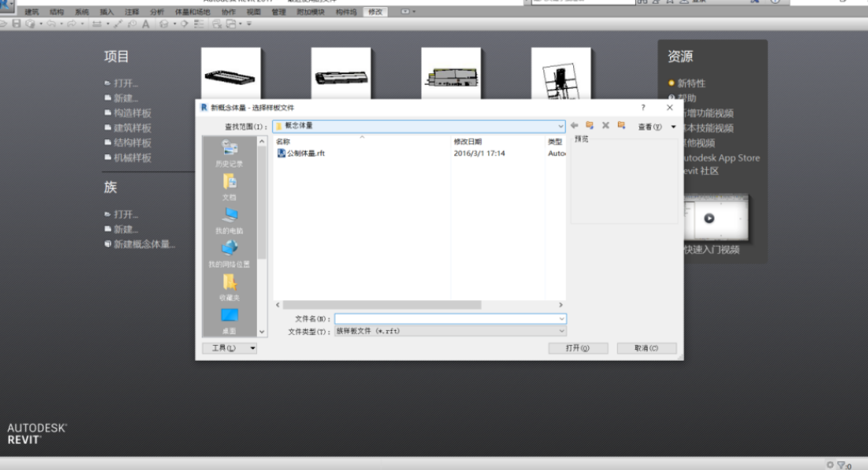Screen dimensions: 868x470
Task: Click the 打开 (Open) button in the dialog
Action: click(578, 348)
